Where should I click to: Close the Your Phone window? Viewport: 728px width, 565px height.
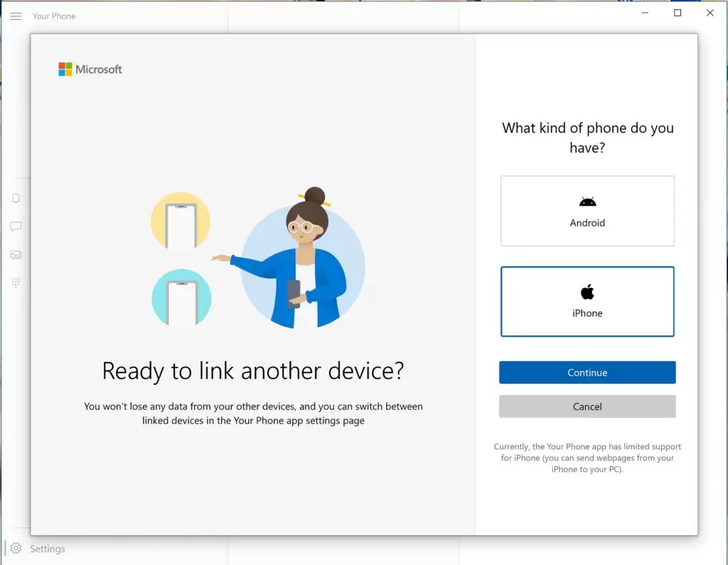710,13
